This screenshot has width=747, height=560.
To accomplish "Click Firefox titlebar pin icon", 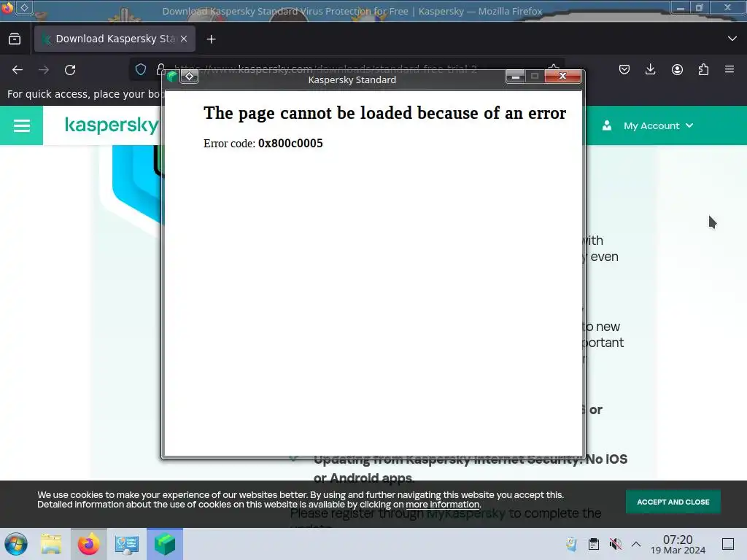I will [x=24, y=7].
